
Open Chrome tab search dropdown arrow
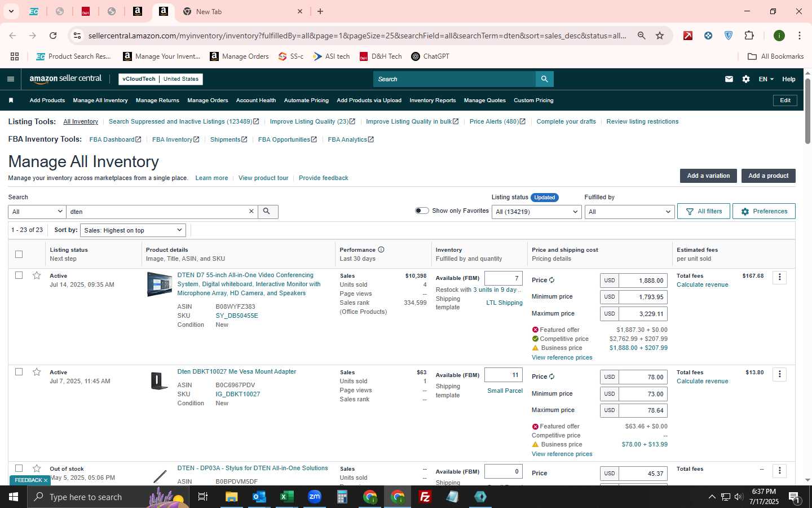coord(11,11)
